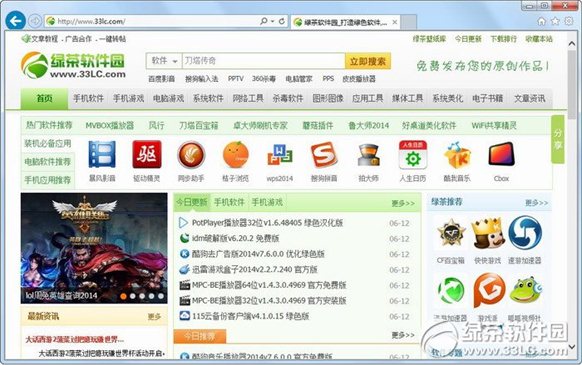Select 装机必备应用 side tab
The image size is (582, 365).
coord(48,144)
